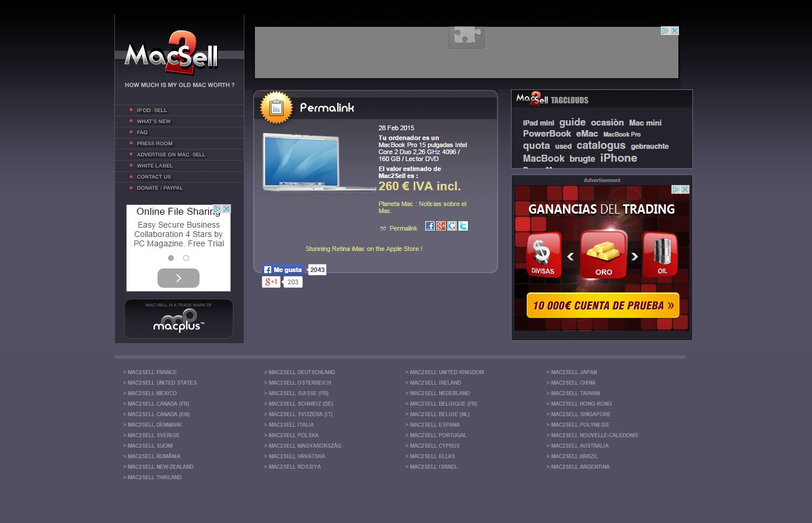Click the orange Permalink clipboard badge icon

276,107
